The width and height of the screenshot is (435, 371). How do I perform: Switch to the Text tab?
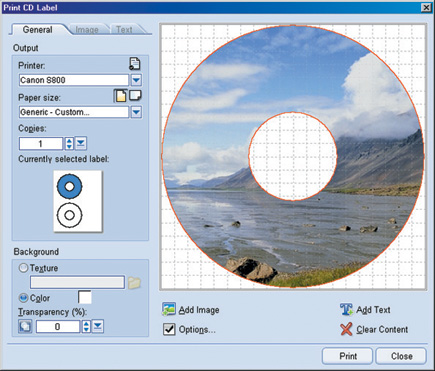124,30
